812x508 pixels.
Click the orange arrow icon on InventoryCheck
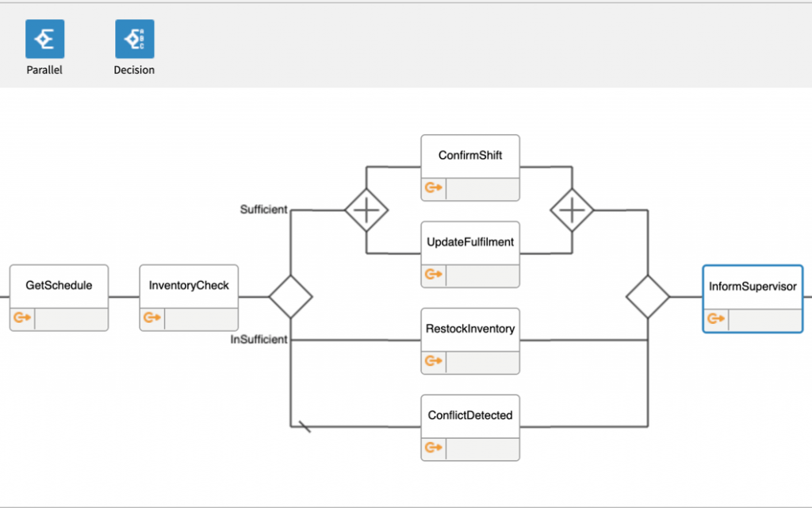click(x=151, y=317)
